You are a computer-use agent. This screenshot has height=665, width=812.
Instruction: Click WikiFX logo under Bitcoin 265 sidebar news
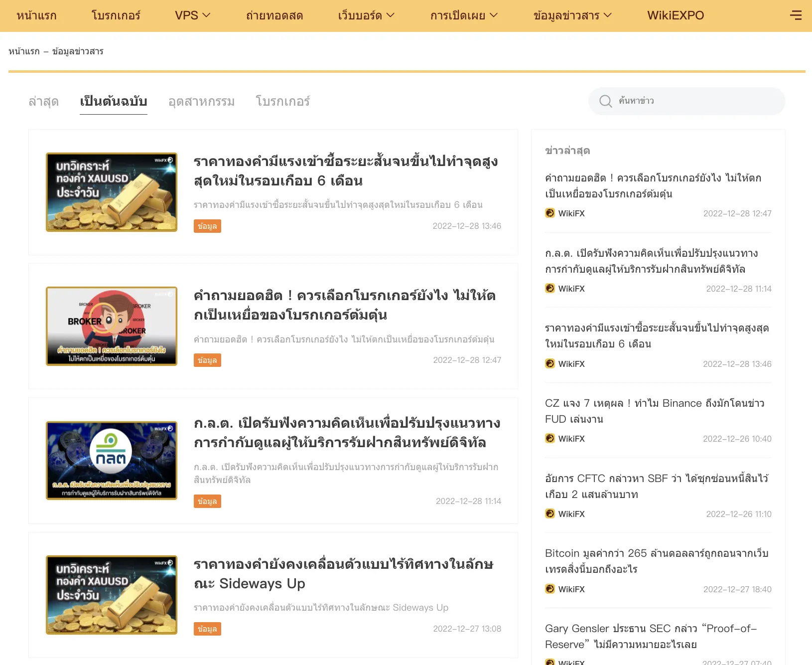click(550, 589)
